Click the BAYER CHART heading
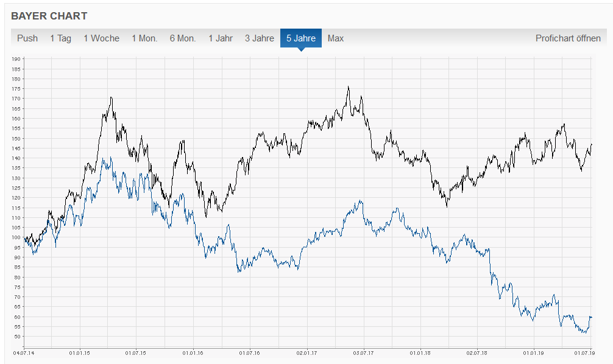This screenshot has width=613, height=364. (x=49, y=16)
